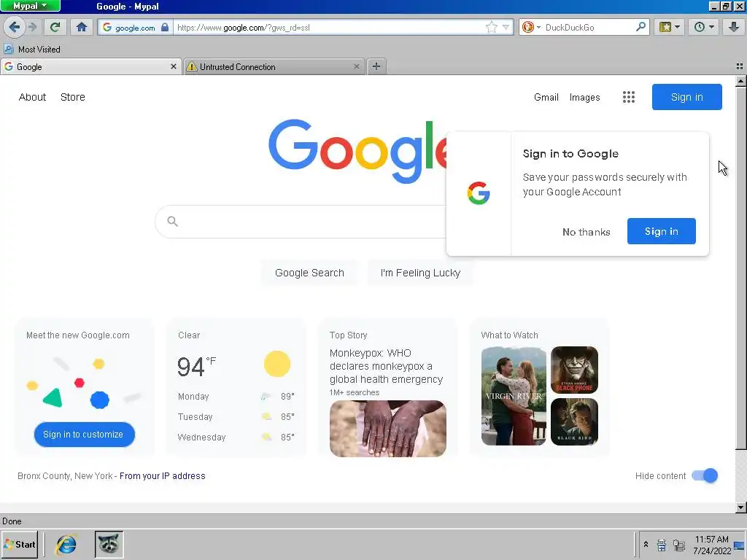Click Sign in inside the Google popup
747x560 pixels.
pyautogui.click(x=661, y=231)
